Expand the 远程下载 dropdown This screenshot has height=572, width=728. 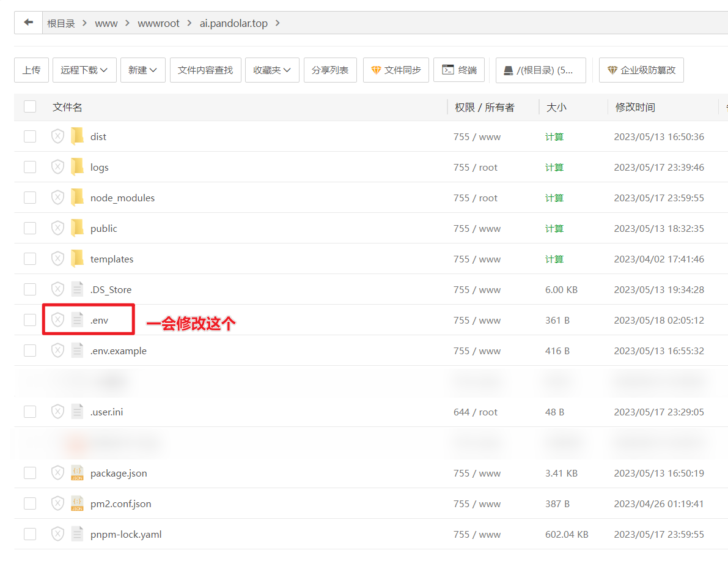pyautogui.click(x=84, y=70)
